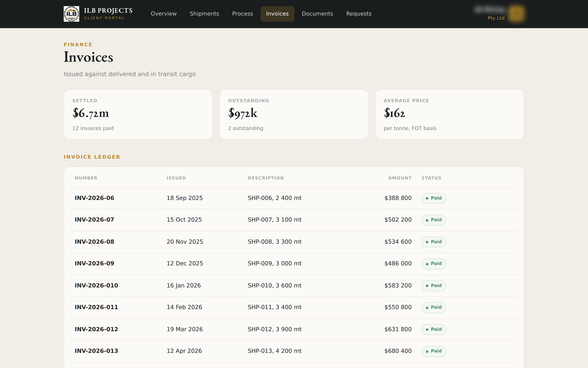The height and width of the screenshot is (368, 588).
Task: Open invoice INV-2026-08
Action: click(94, 242)
